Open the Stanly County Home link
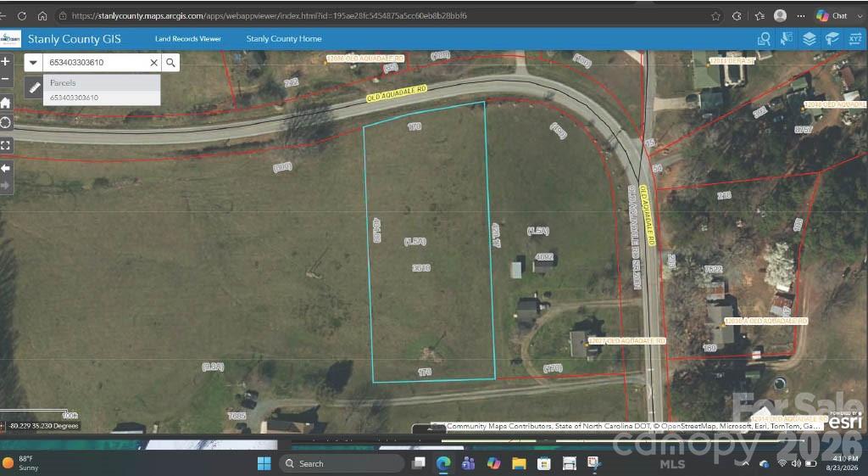The width and height of the screenshot is (868, 476). [x=283, y=39]
